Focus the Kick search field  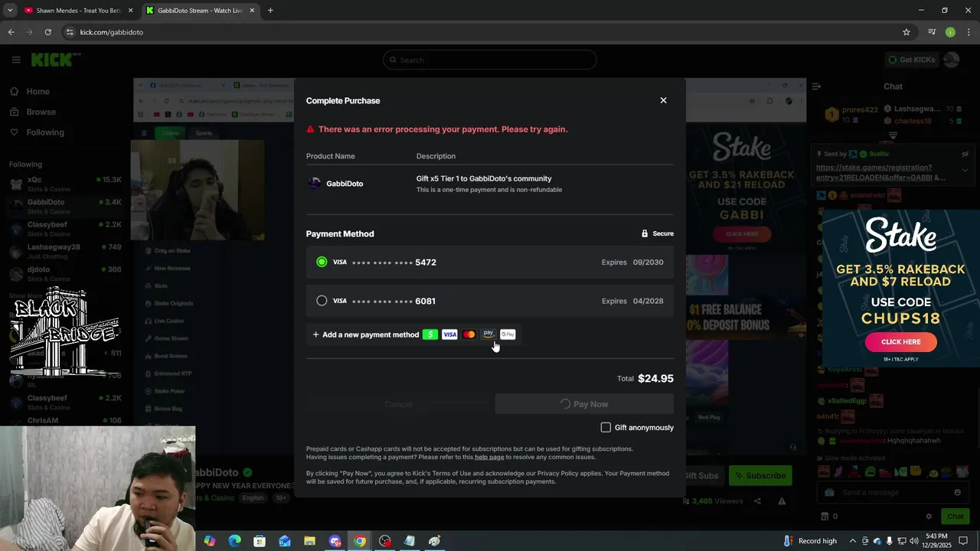(x=490, y=60)
